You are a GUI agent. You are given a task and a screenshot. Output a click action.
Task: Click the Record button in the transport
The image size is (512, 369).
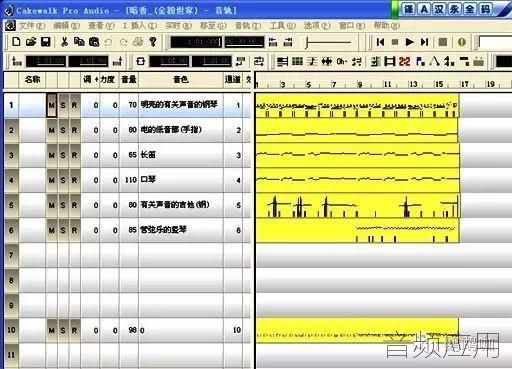[443, 42]
